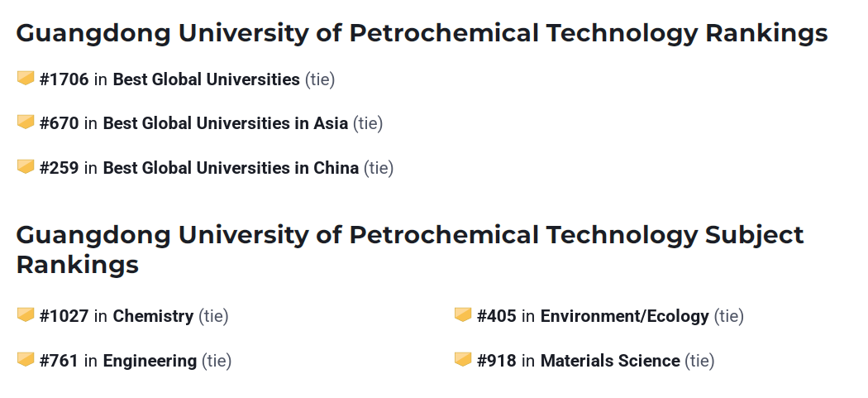The width and height of the screenshot is (868, 398).
Task: Click the badge icon beside #259 ranking
Action: (26, 167)
